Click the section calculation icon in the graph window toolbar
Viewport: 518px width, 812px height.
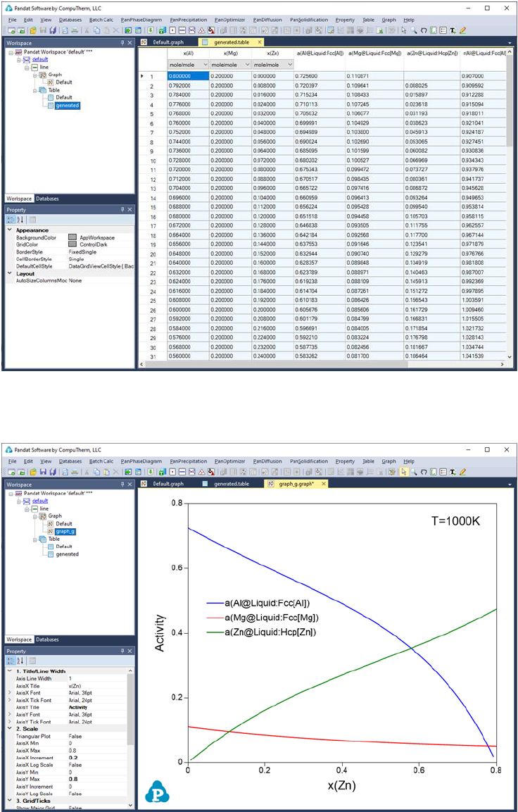tap(193, 472)
